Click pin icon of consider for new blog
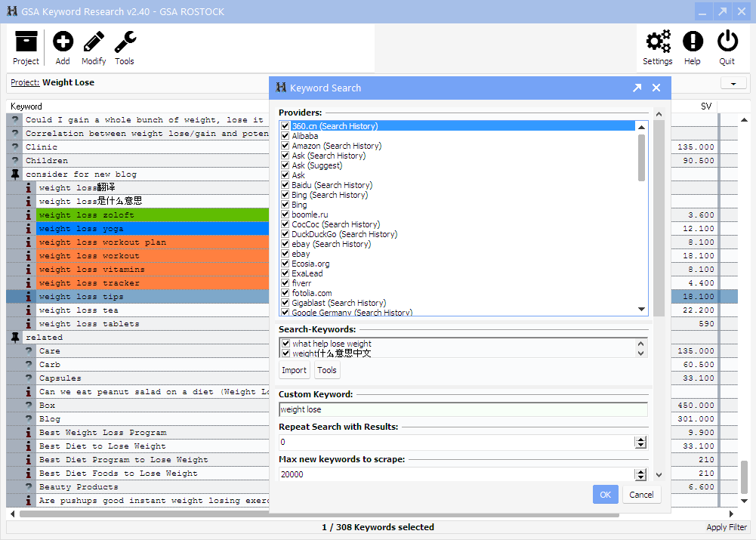The image size is (756, 540). pyautogui.click(x=15, y=174)
